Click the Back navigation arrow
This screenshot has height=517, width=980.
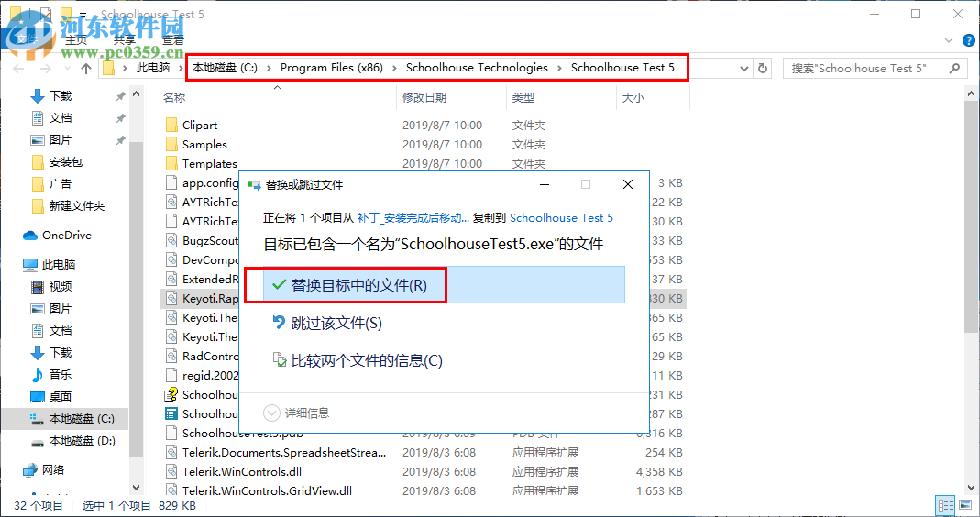18,68
